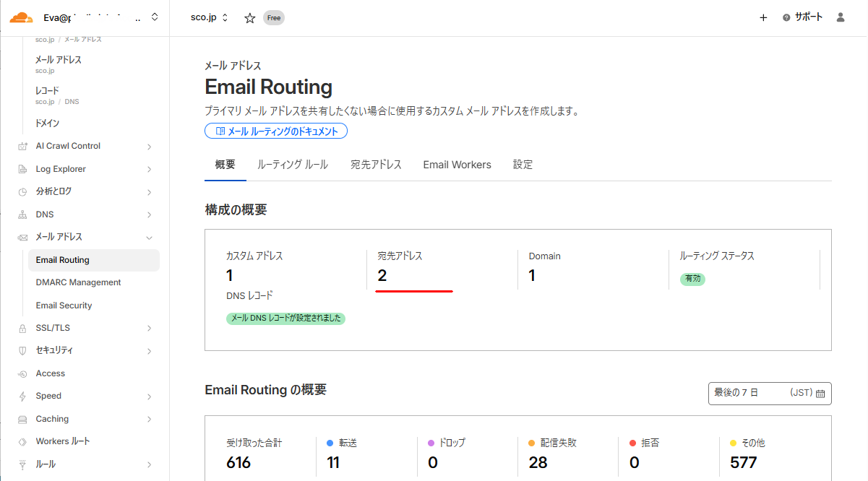
Task: Open the Email Workers tab
Action: (457, 164)
